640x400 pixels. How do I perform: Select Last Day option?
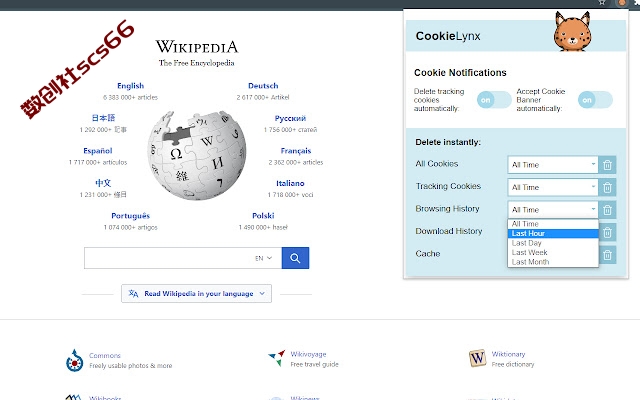[553, 243]
